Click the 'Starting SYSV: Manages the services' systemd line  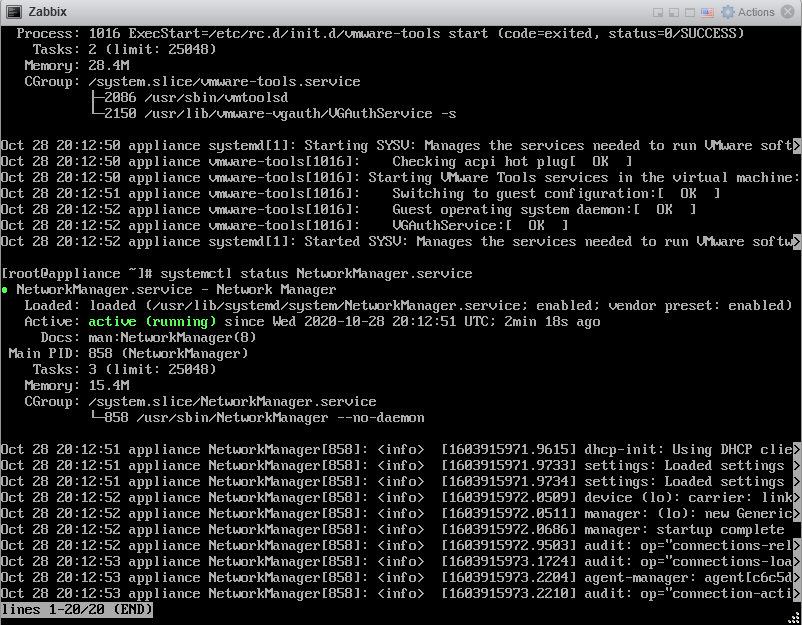[x=400, y=146]
